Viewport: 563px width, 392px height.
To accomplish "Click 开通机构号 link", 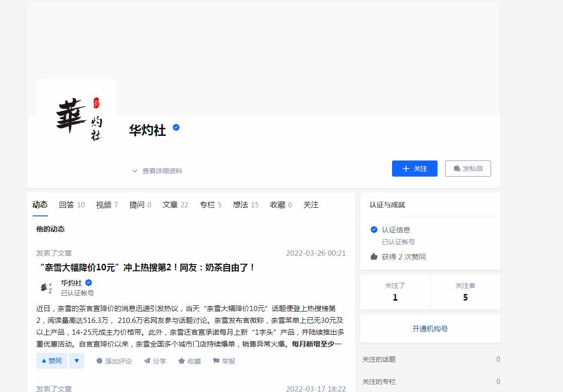I will click(x=430, y=329).
